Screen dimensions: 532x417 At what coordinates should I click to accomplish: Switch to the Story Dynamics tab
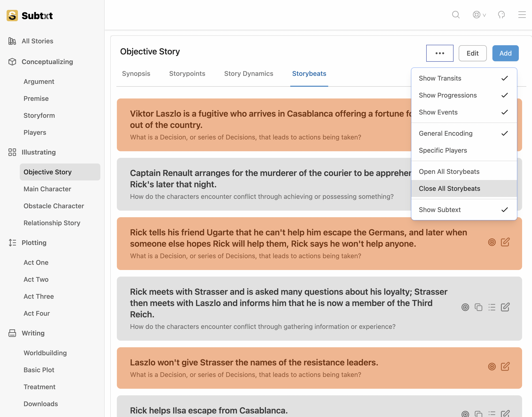click(x=249, y=74)
